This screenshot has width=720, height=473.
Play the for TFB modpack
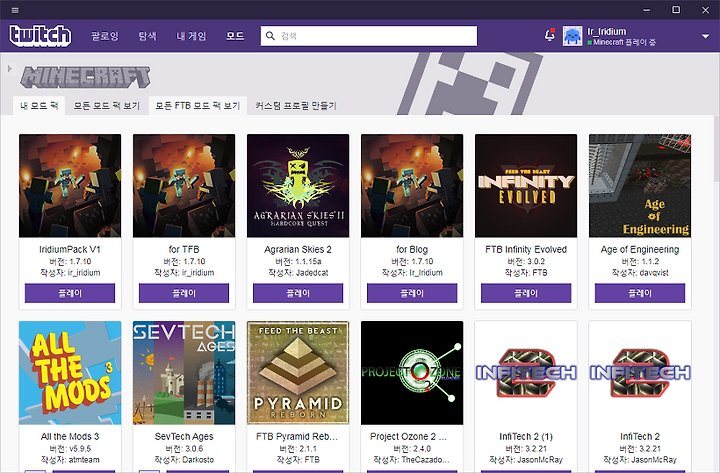coord(184,293)
